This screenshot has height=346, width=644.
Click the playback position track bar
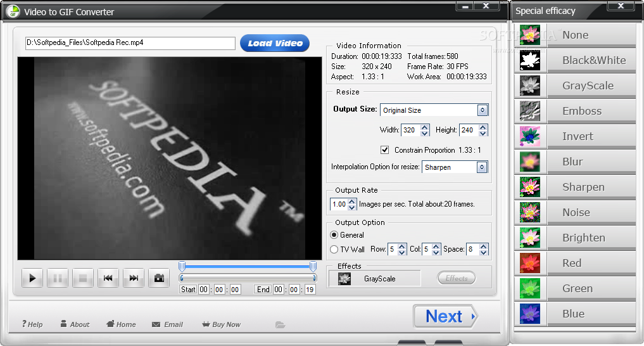coord(248,278)
